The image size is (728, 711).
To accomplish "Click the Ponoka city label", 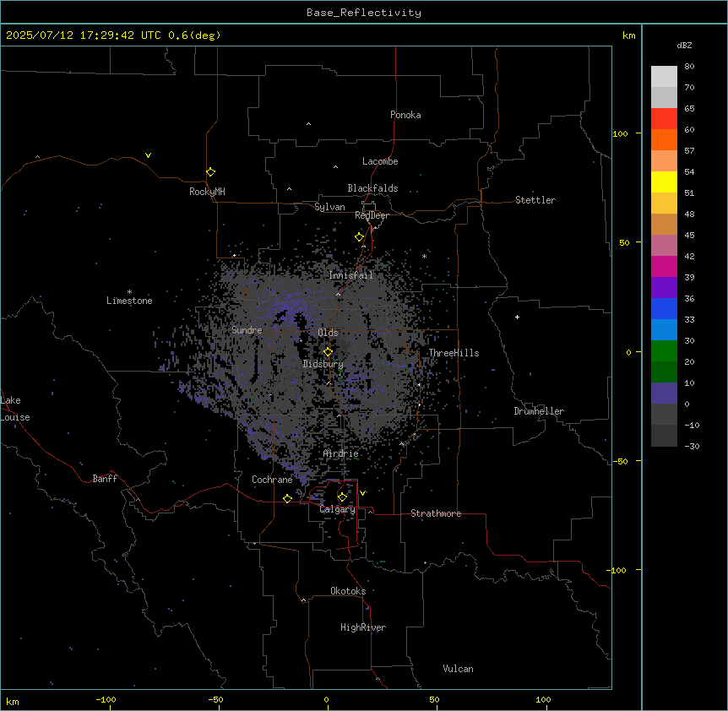I will tap(405, 115).
